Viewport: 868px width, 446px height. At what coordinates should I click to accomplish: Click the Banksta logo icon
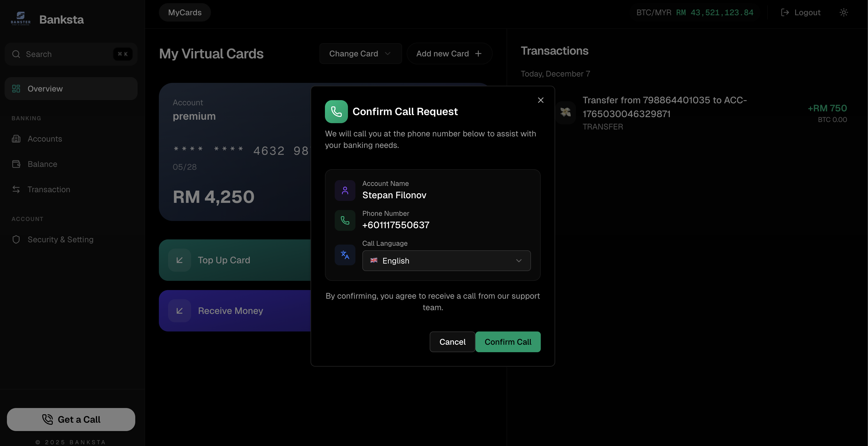coord(20,18)
